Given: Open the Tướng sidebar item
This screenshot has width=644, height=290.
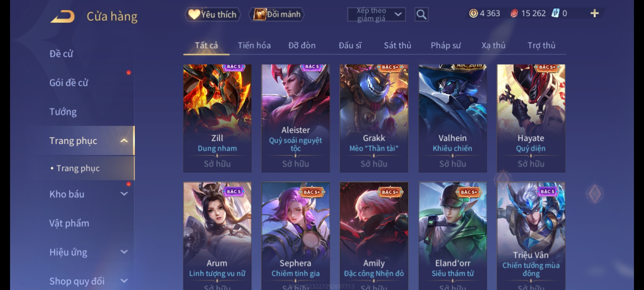Looking at the screenshot, I should [63, 112].
